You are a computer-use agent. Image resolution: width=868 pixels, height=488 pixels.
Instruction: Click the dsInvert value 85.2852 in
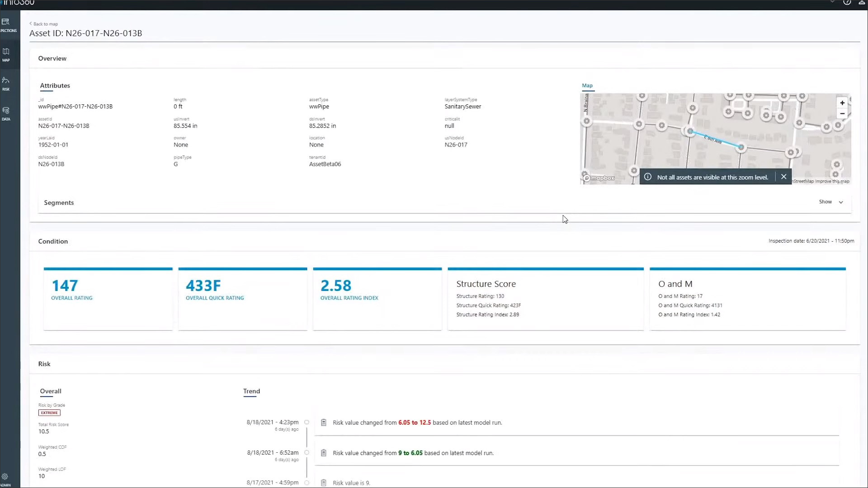click(x=322, y=126)
